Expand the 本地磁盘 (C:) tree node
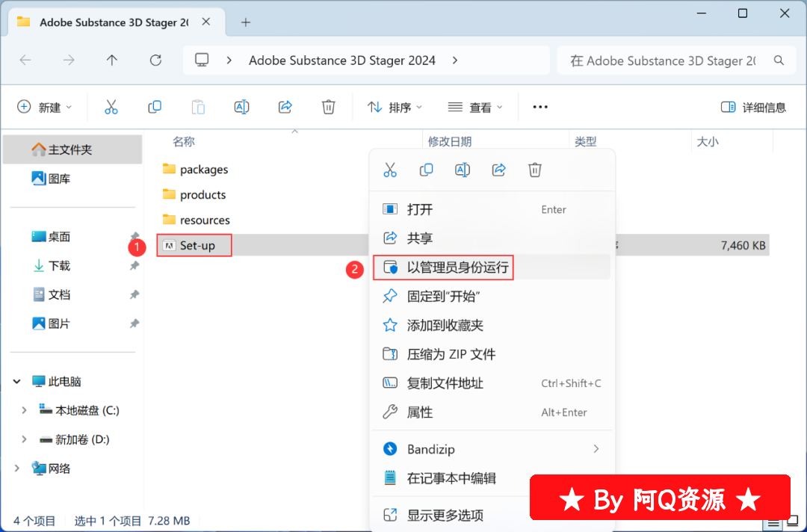Image resolution: width=807 pixels, height=532 pixels. 24,410
